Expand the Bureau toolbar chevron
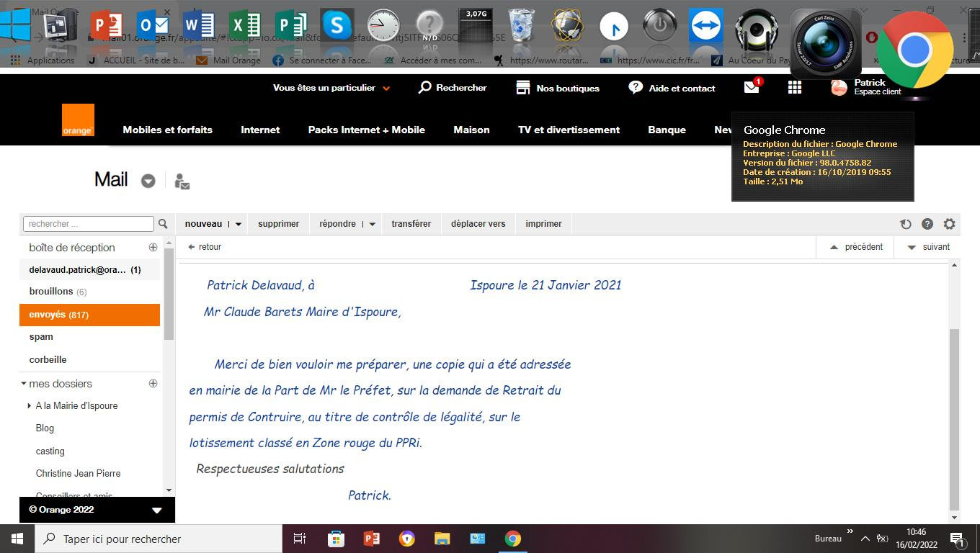 tap(850, 532)
